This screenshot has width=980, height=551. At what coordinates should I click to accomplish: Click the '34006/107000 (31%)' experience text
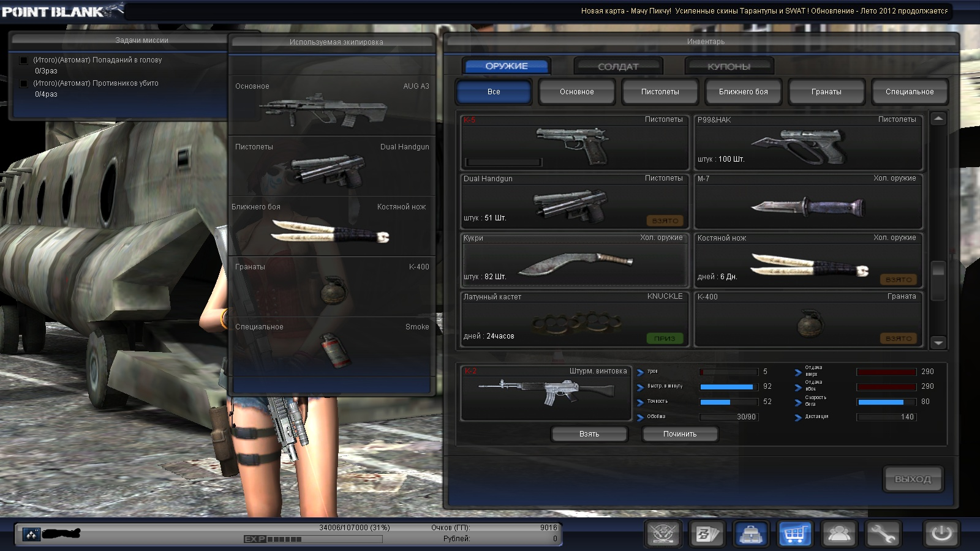[355, 528]
